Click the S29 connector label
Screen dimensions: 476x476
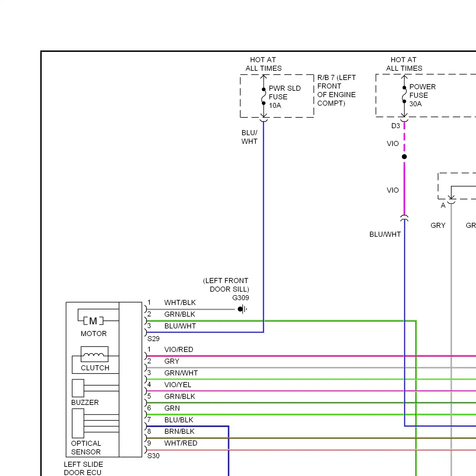click(x=153, y=339)
